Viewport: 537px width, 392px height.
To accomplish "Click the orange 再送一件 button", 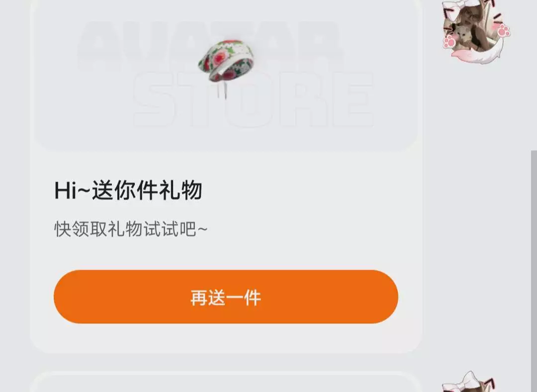I will coord(226,297).
